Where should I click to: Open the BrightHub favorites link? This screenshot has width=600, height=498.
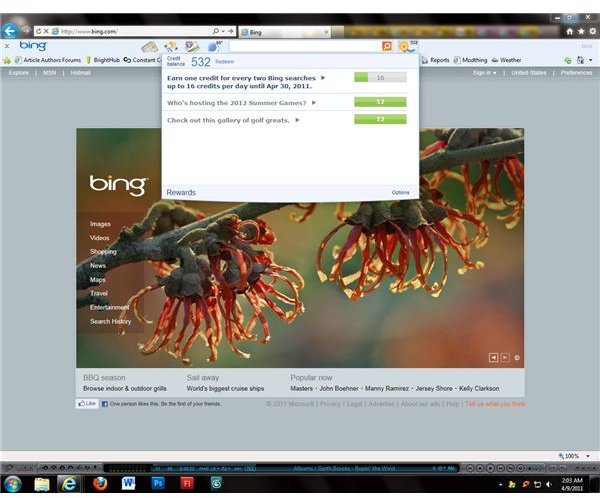pos(103,60)
